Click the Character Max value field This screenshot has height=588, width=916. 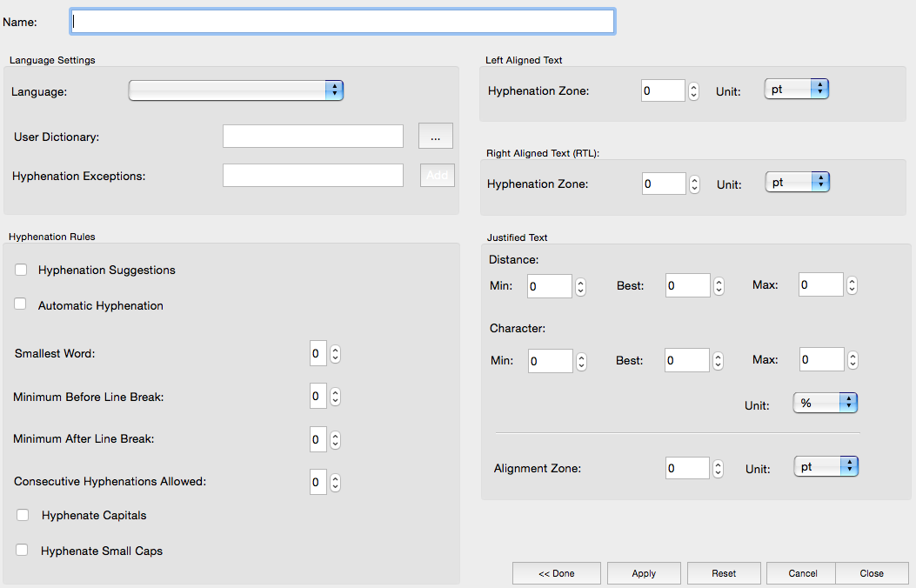click(820, 359)
